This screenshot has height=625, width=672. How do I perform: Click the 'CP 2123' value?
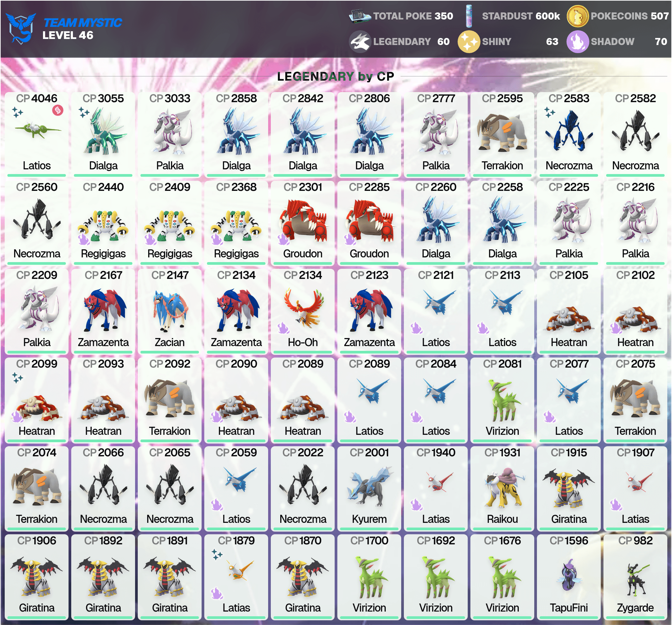[x=370, y=275]
